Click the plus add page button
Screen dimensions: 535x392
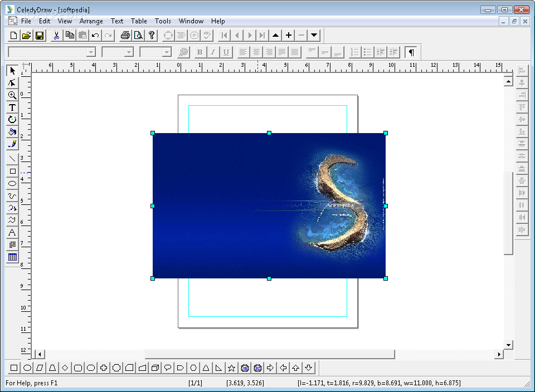[289, 35]
